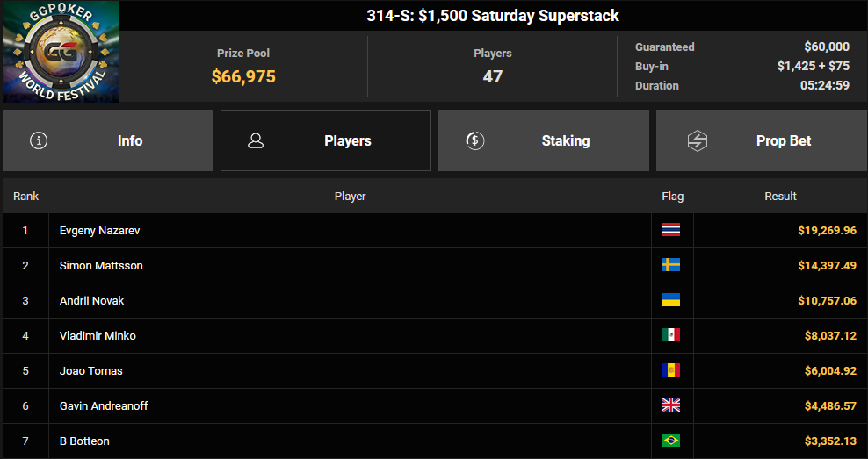Switch to the Staking tab
Image resolution: width=868 pixels, height=459 pixels.
tap(544, 140)
